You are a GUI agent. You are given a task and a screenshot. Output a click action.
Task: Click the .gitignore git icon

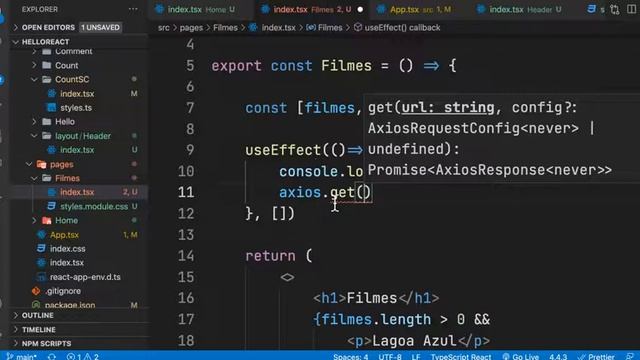tap(36, 291)
